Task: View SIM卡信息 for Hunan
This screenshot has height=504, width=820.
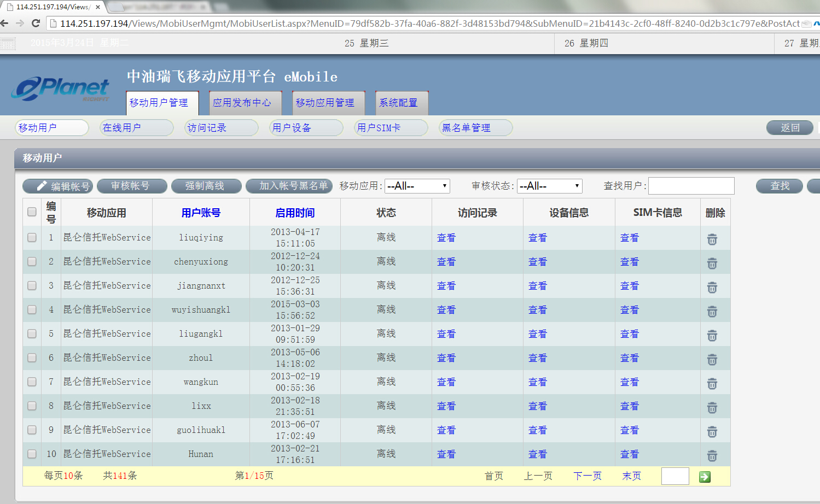Action: [x=630, y=454]
